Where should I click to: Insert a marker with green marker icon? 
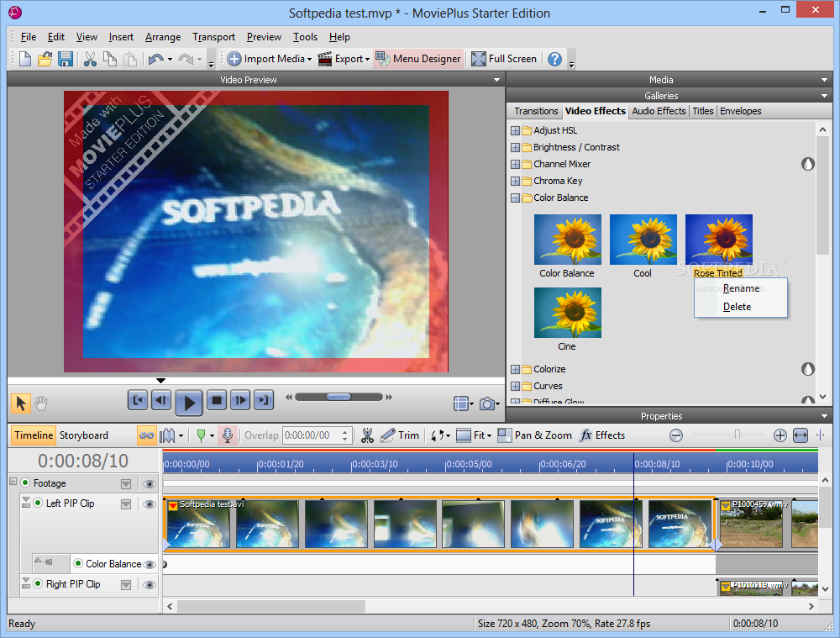(201, 435)
